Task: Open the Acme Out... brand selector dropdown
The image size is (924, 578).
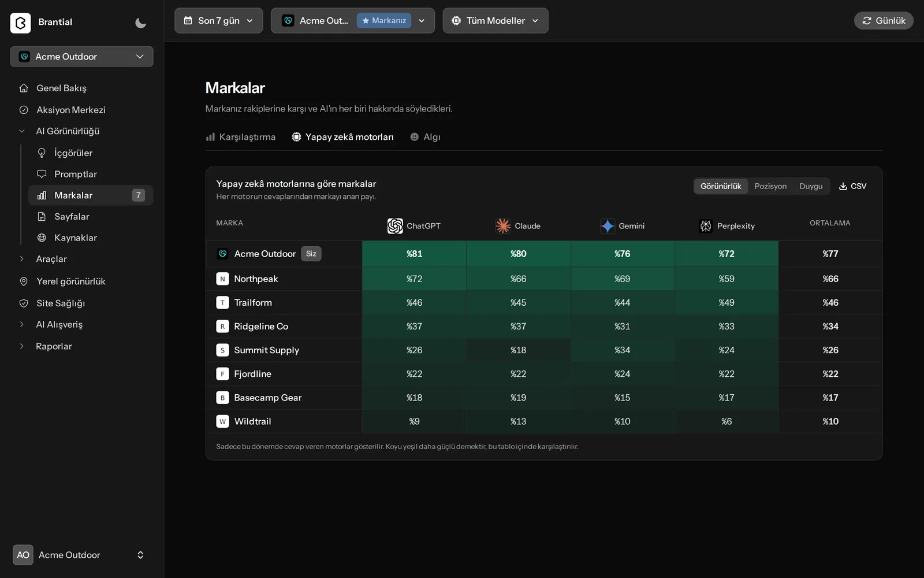Action: 352,20
